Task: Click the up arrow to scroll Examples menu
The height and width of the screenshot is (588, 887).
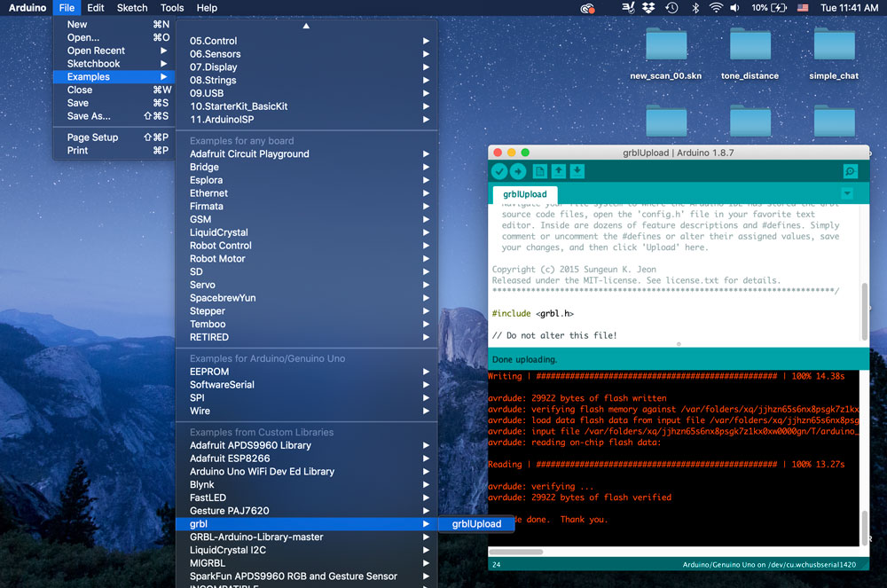Action: (306, 26)
